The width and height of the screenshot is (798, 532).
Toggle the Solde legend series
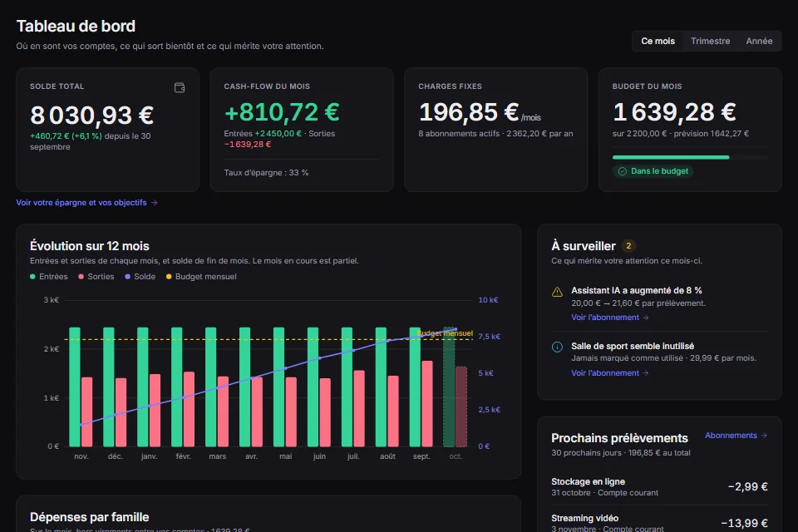tap(140, 277)
